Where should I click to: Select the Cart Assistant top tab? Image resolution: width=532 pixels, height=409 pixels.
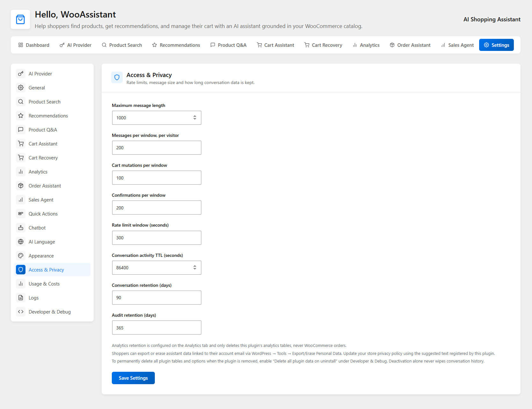tap(276, 45)
